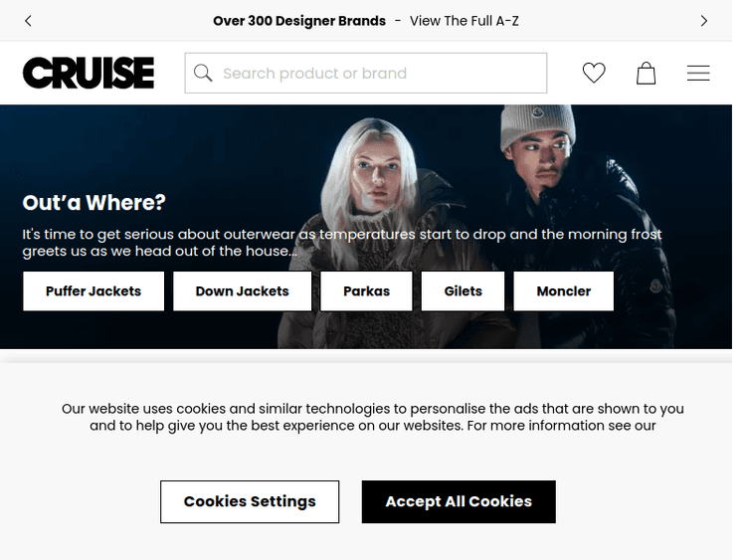746x560 pixels.
Task: Browse the Parkas category
Action: coord(366,291)
